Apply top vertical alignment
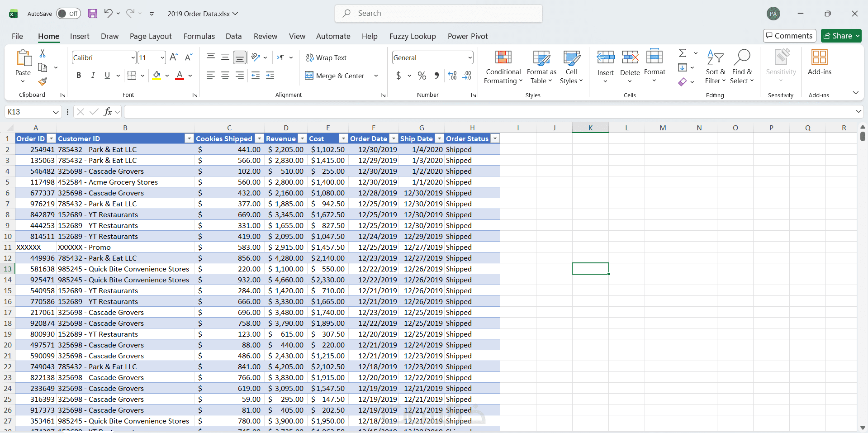 click(x=211, y=57)
